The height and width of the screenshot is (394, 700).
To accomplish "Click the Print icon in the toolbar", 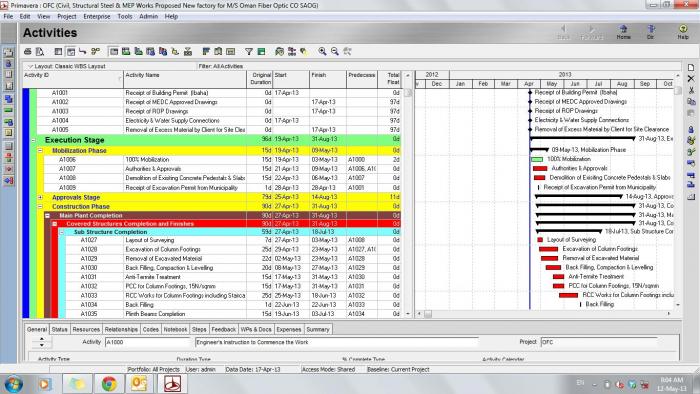I will click(x=28, y=52).
